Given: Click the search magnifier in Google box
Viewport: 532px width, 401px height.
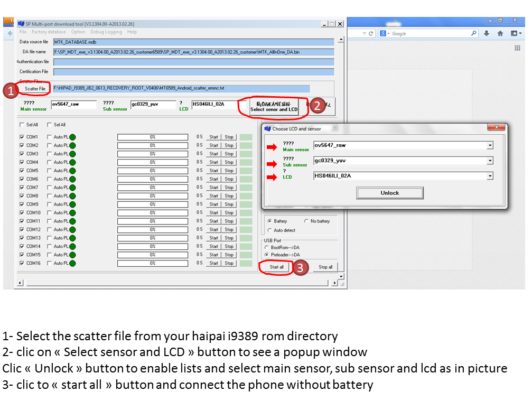Looking at the screenshot, I should 474,33.
